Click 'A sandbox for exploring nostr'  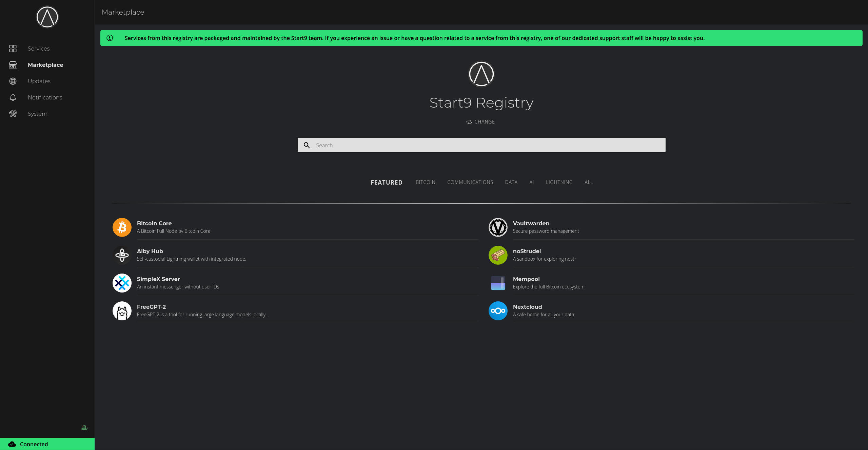pyautogui.click(x=545, y=259)
